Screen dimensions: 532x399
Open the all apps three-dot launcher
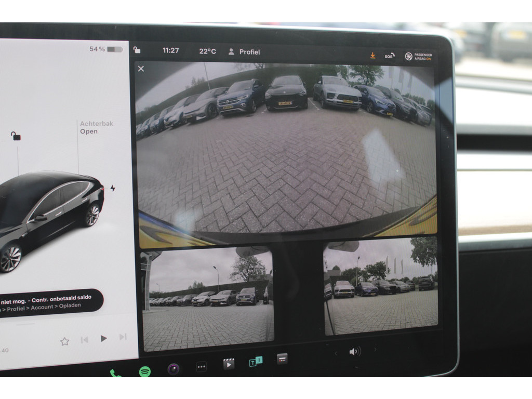pos(202,367)
